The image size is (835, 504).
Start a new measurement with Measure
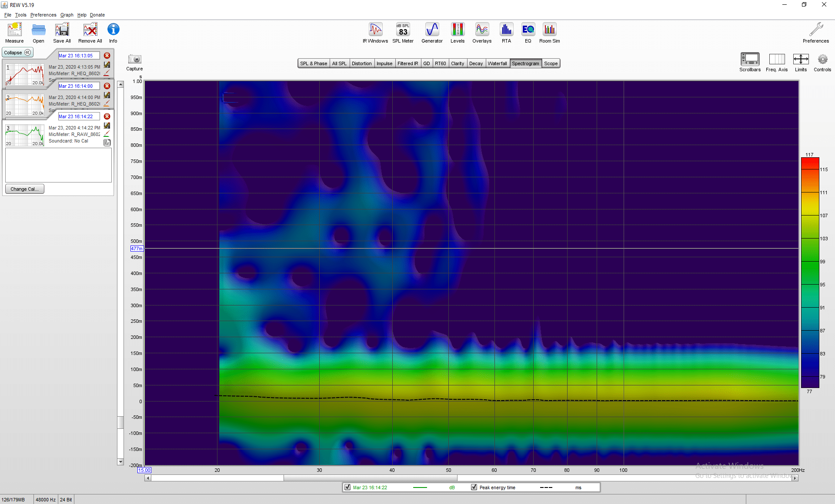click(x=14, y=33)
